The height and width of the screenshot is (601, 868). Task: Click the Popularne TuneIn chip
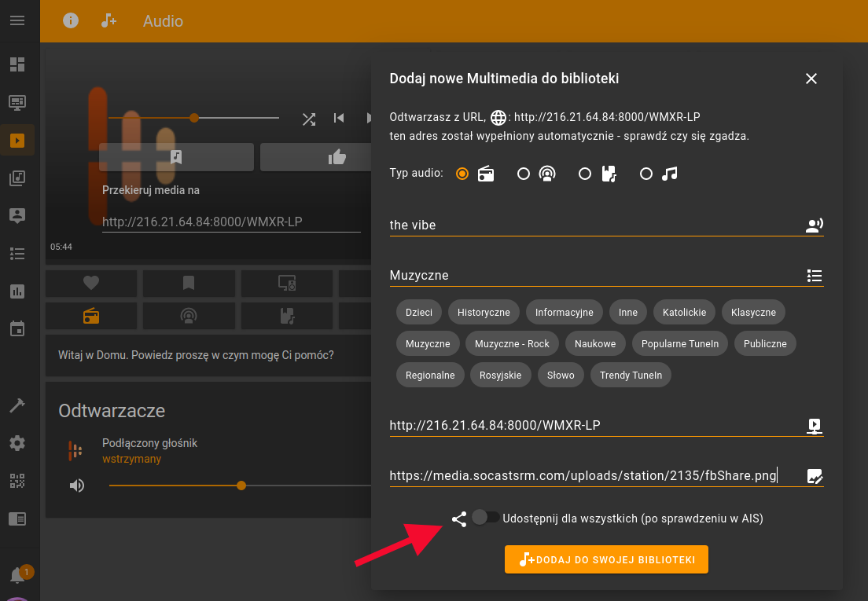[x=680, y=344]
